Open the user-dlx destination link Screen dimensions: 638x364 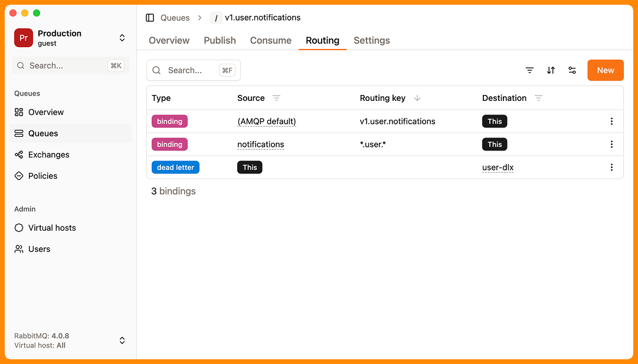point(498,168)
